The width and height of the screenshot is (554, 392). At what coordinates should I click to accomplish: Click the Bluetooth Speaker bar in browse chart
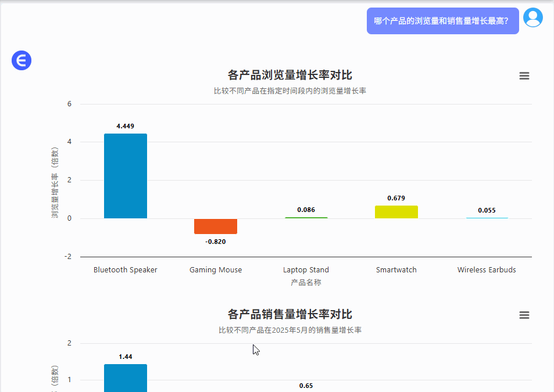(x=126, y=176)
